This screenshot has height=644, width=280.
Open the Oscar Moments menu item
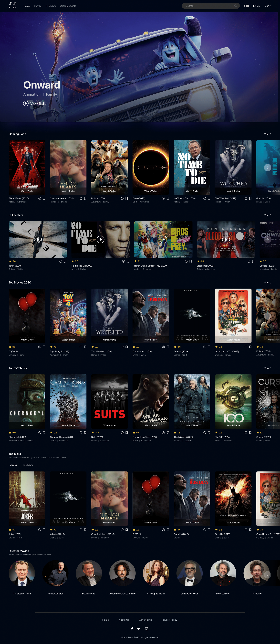click(x=68, y=6)
